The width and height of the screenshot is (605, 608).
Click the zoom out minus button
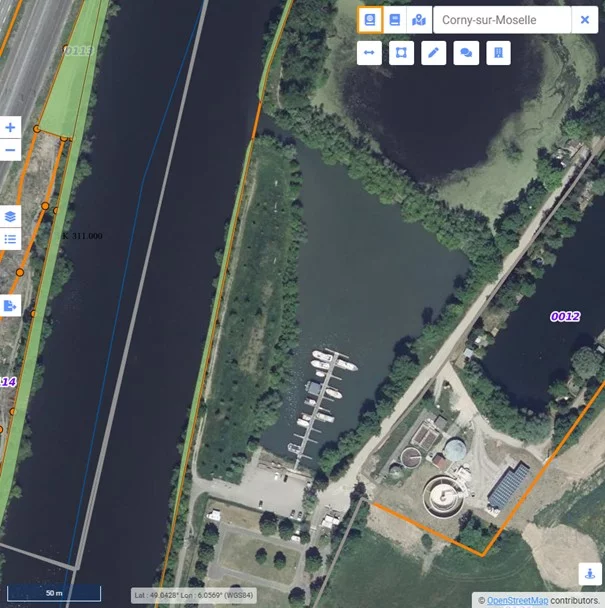[10, 150]
